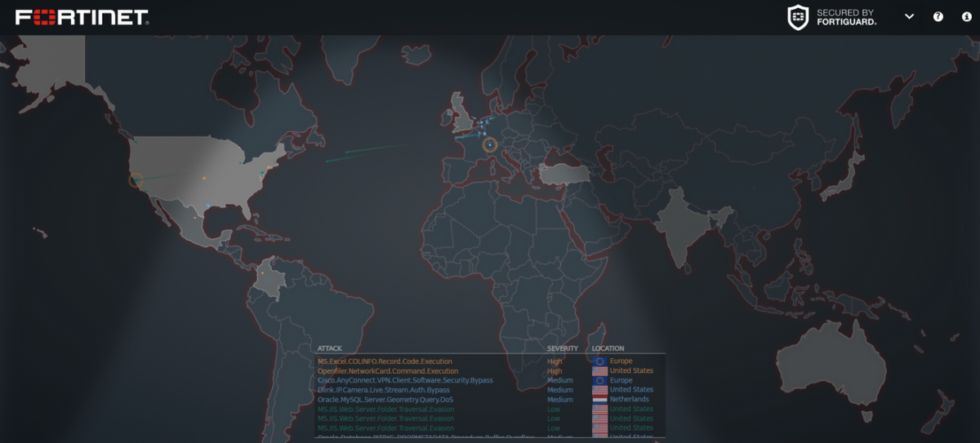Click the Fortinet logo
Image resolution: width=980 pixels, height=443 pixels.
coord(82,17)
